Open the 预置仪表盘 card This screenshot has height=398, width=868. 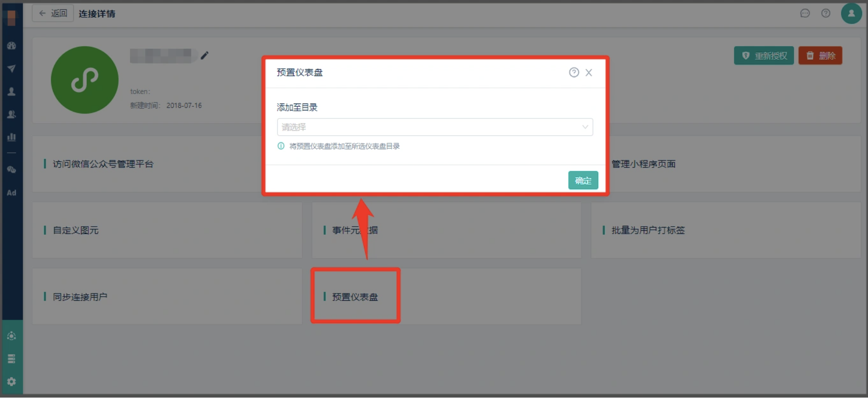click(x=446, y=296)
